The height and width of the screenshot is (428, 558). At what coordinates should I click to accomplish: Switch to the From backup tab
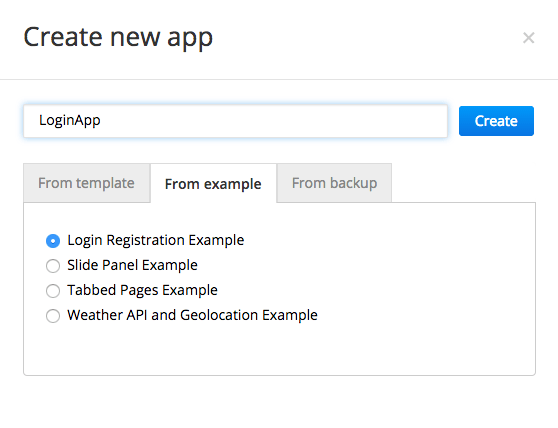334,183
